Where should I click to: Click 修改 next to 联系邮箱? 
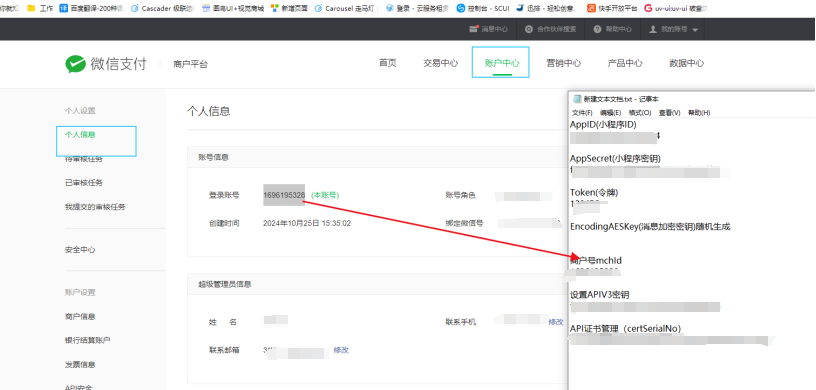(341, 350)
